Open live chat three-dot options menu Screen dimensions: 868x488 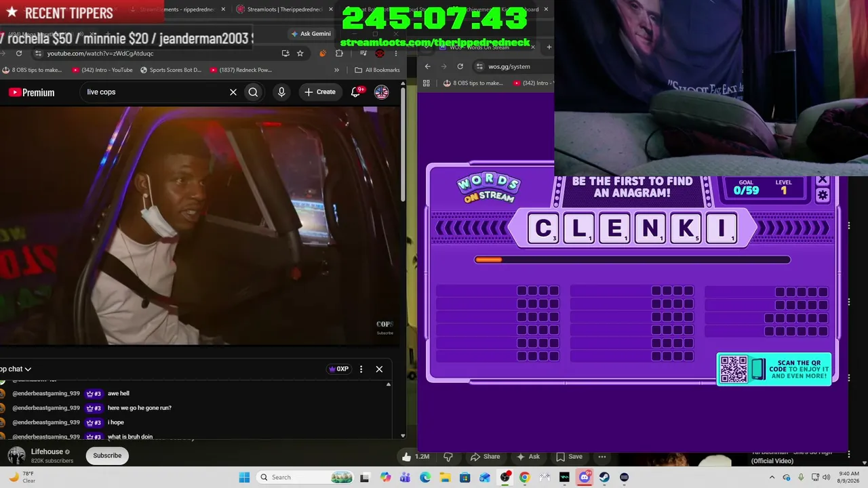361,369
